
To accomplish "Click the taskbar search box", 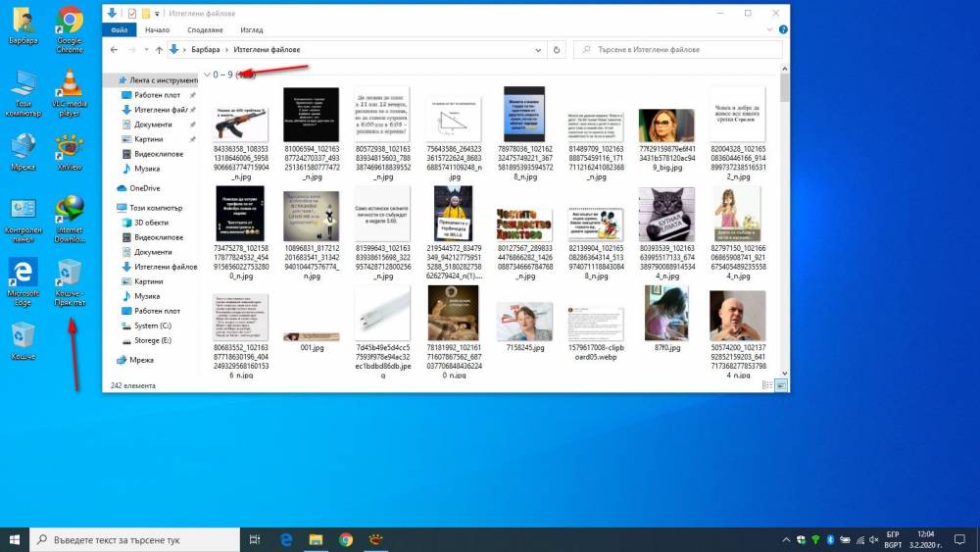I will [134, 539].
